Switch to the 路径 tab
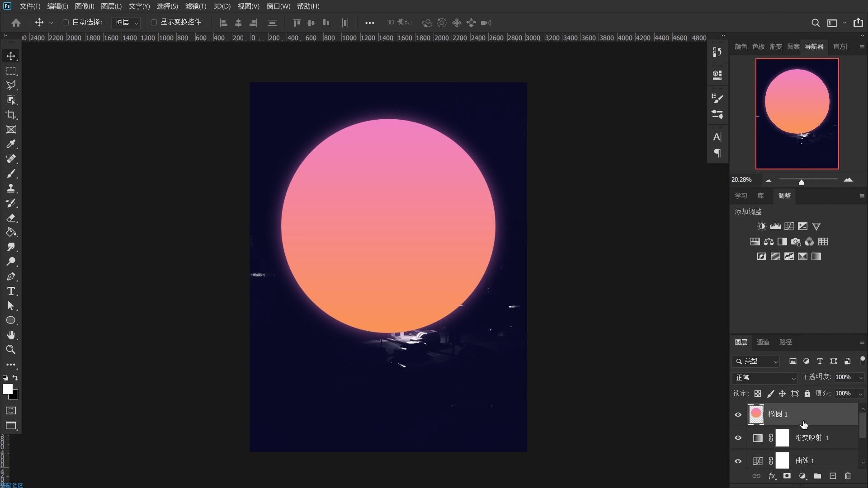This screenshot has width=868, height=488. click(786, 342)
